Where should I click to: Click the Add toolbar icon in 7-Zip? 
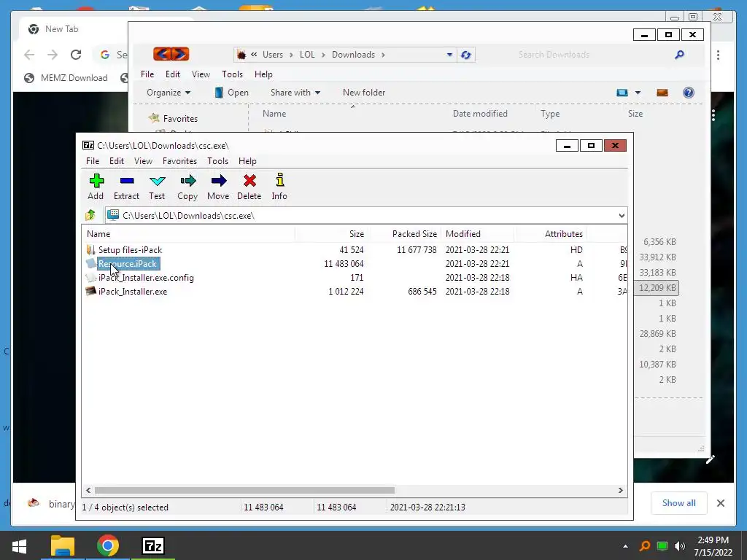coord(96,181)
